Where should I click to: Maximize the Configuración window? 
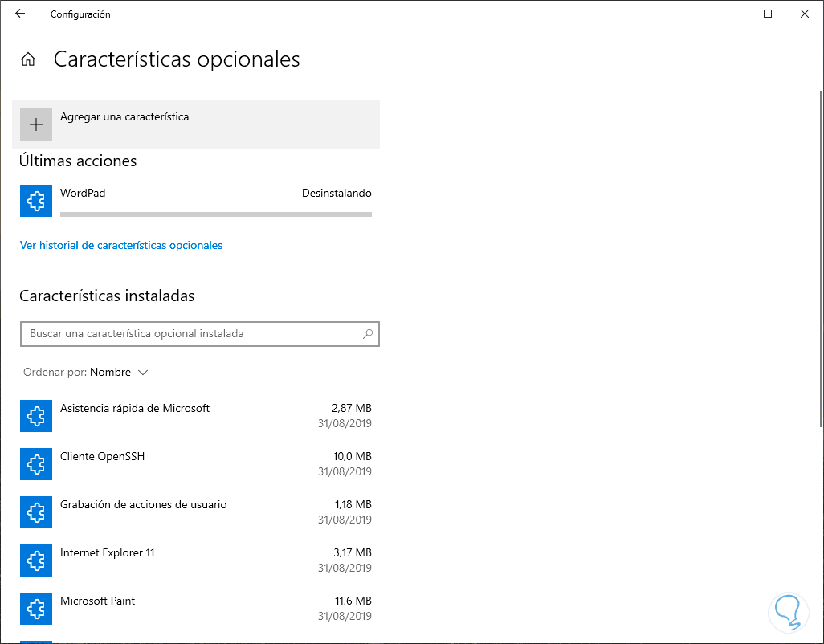tap(768, 14)
